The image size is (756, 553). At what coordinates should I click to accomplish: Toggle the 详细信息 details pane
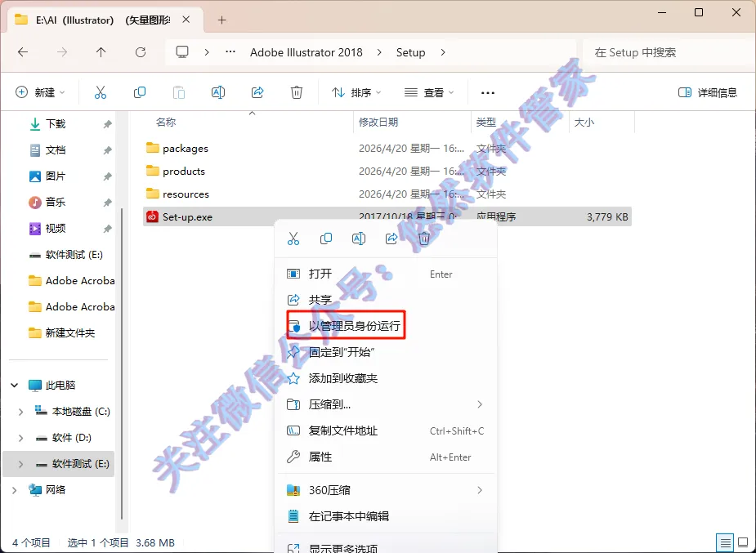click(x=707, y=92)
